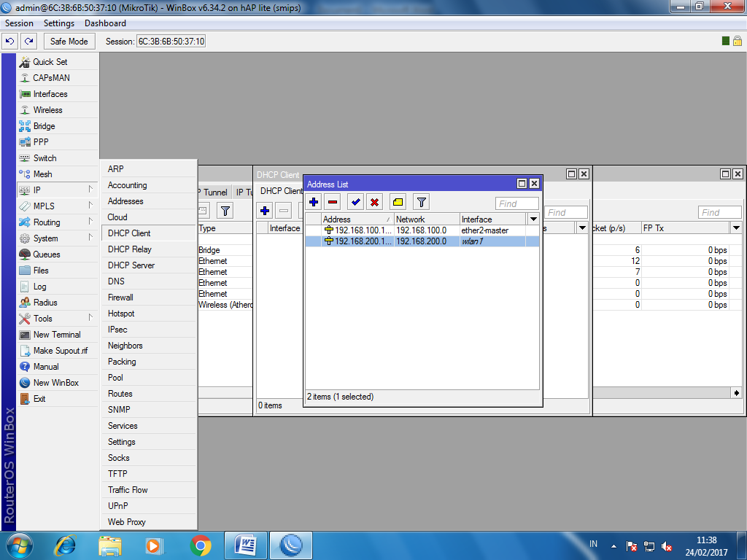747x560 pixels.
Task: Open filter in Address List window
Action: click(x=421, y=203)
